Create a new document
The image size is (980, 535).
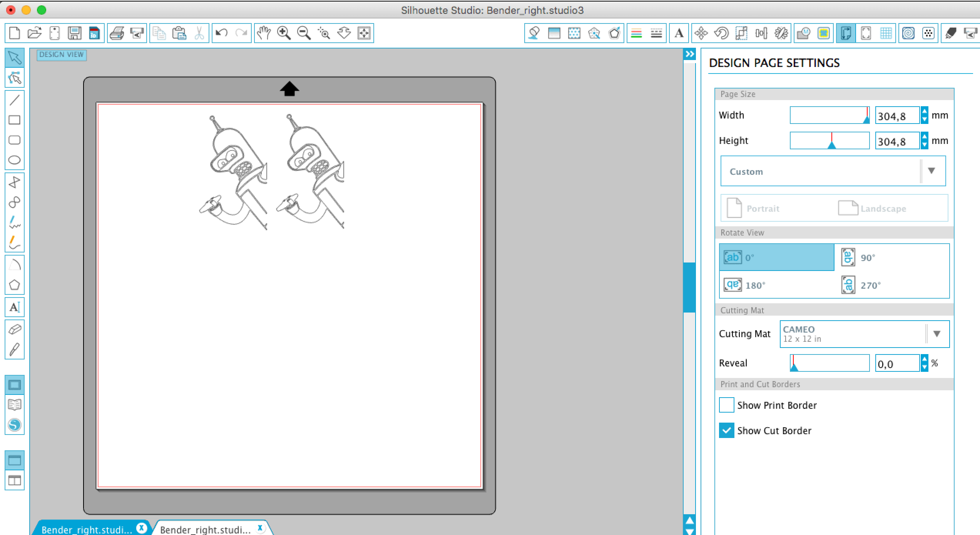click(x=15, y=33)
